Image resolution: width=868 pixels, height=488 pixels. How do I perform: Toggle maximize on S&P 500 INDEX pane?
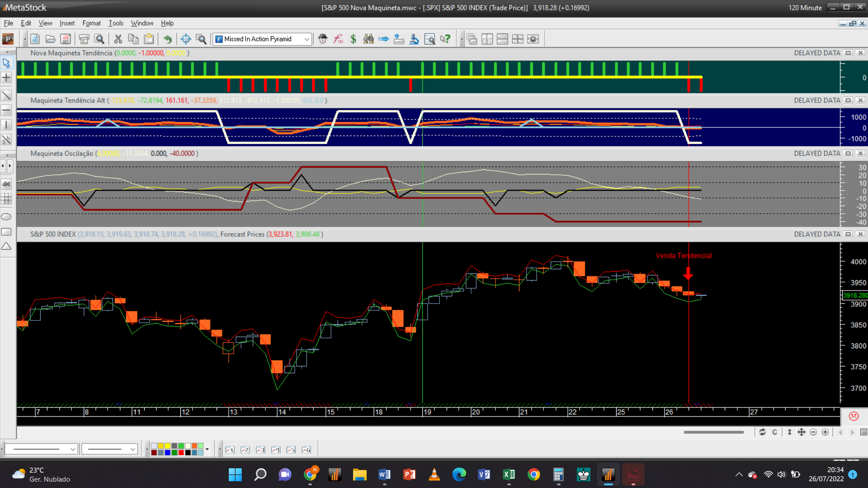pos(848,234)
